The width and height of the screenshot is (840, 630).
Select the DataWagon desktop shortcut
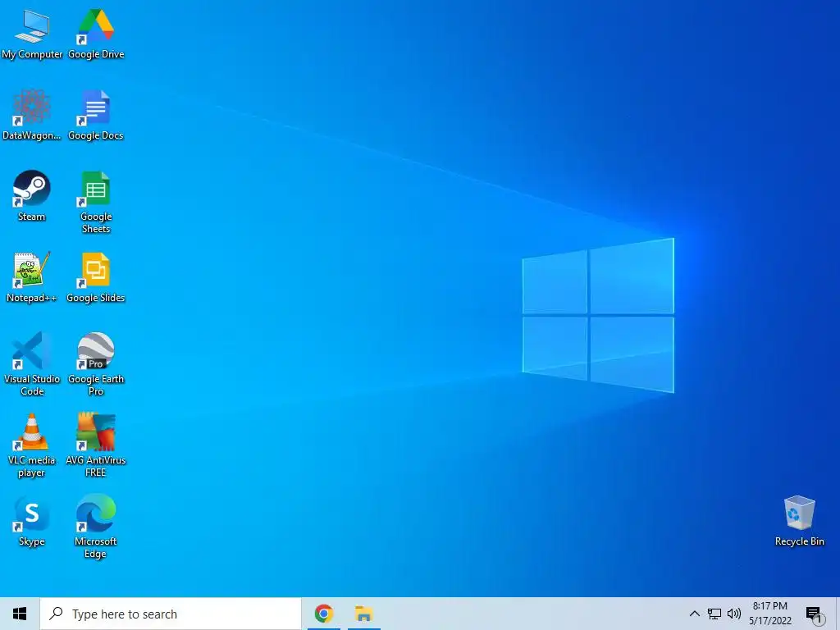point(32,115)
